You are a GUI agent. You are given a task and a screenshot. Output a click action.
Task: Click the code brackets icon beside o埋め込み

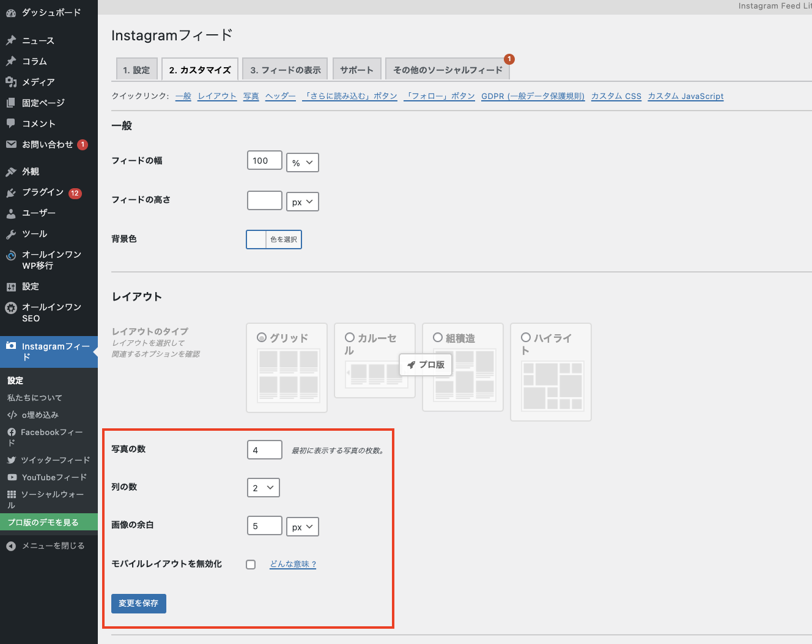12,415
